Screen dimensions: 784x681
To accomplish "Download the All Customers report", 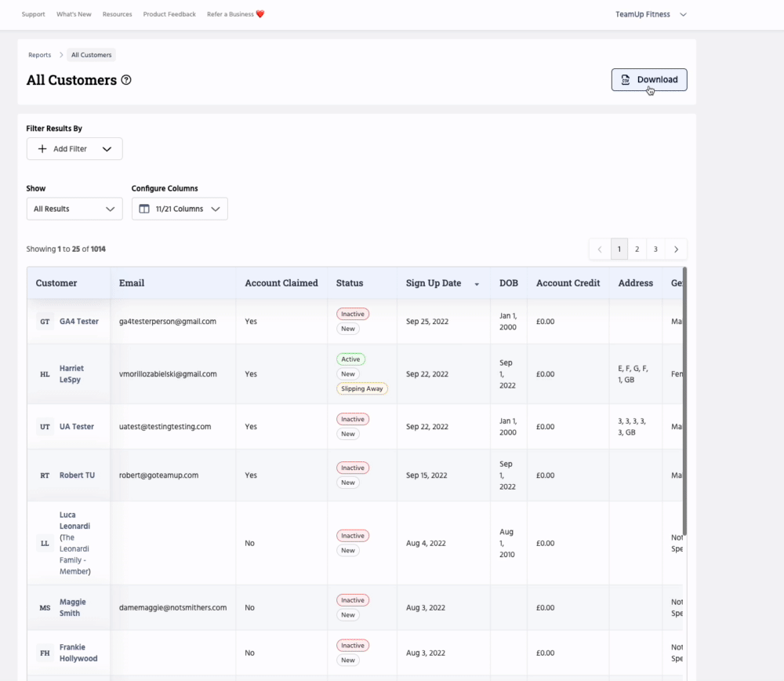I will (x=649, y=80).
